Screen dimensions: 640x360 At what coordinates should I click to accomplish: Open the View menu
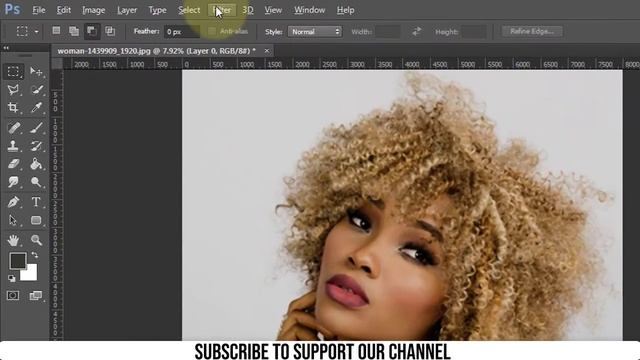point(273,10)
